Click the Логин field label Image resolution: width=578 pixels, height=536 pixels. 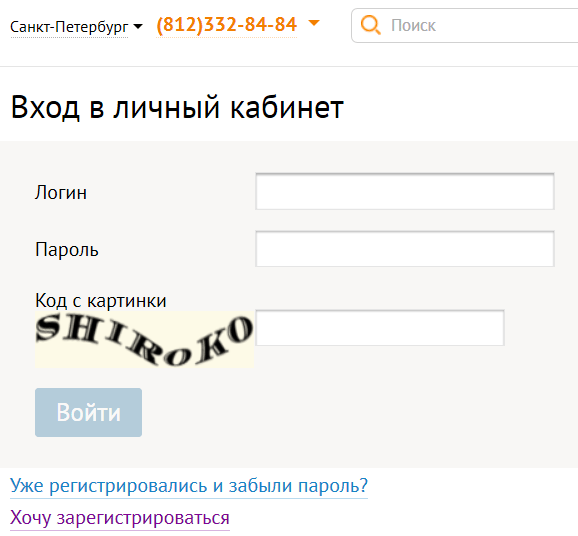[x=61, y=192]
